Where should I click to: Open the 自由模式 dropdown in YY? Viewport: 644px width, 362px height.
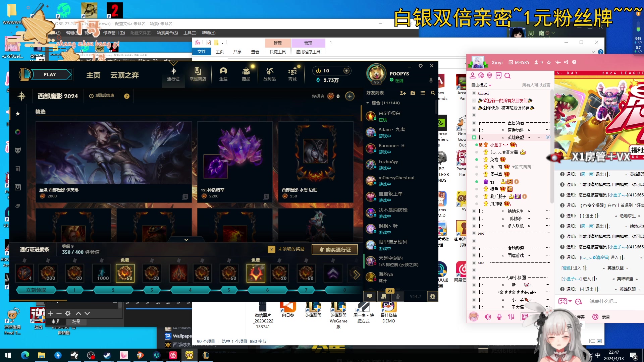(x=481, y=85)
